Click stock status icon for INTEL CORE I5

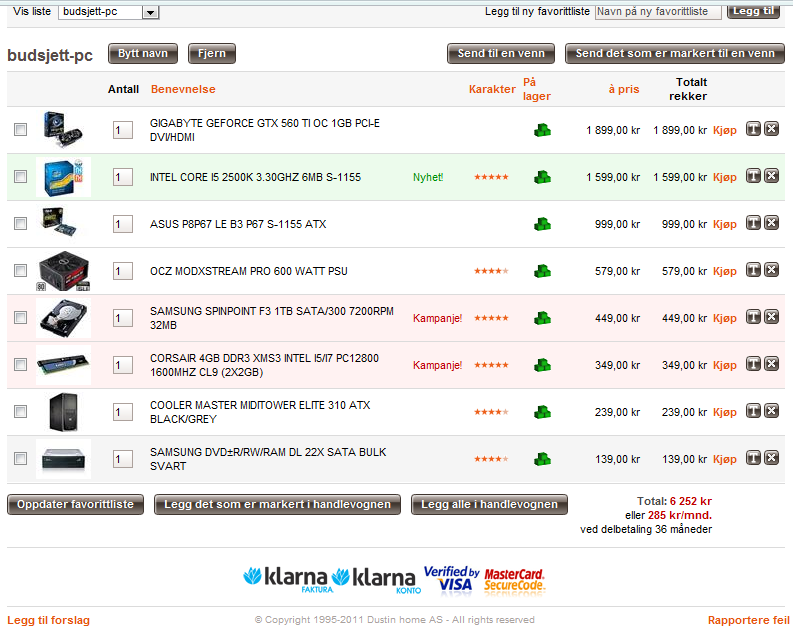pos(542,177)
